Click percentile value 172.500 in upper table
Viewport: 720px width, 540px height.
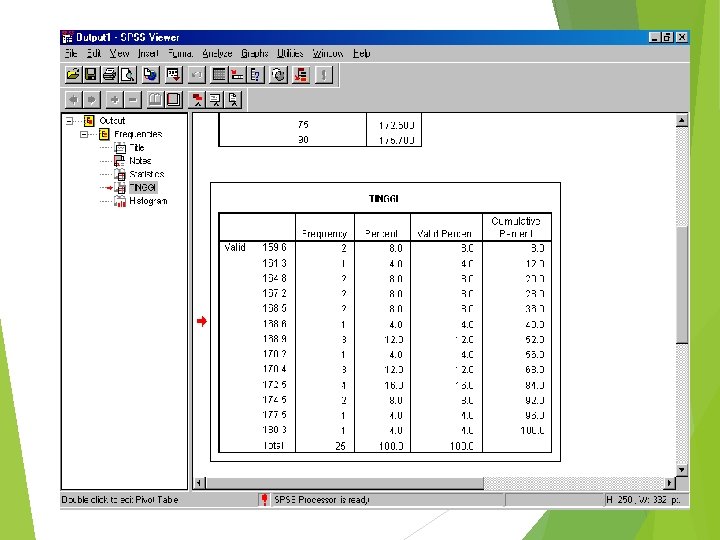tap(396, 125)
